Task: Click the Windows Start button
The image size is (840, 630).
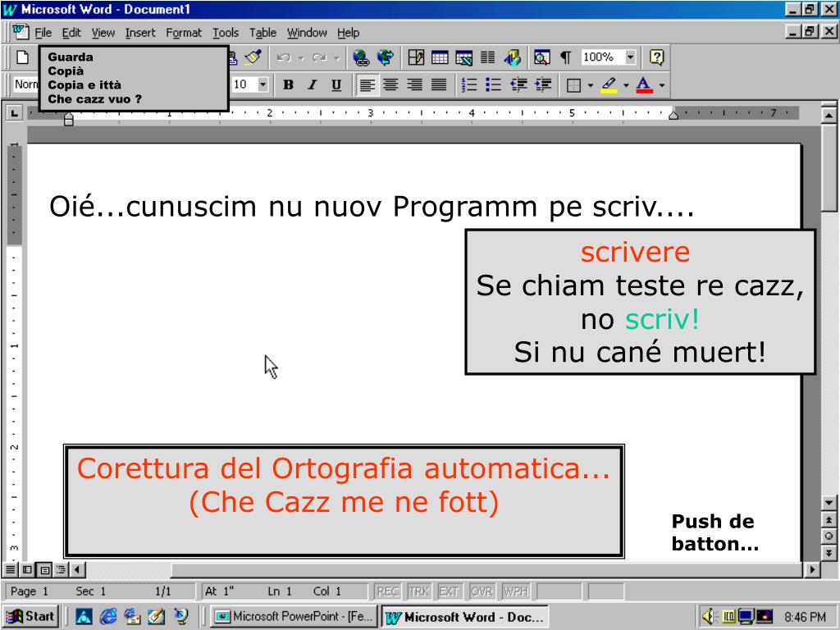Action: 30,617
